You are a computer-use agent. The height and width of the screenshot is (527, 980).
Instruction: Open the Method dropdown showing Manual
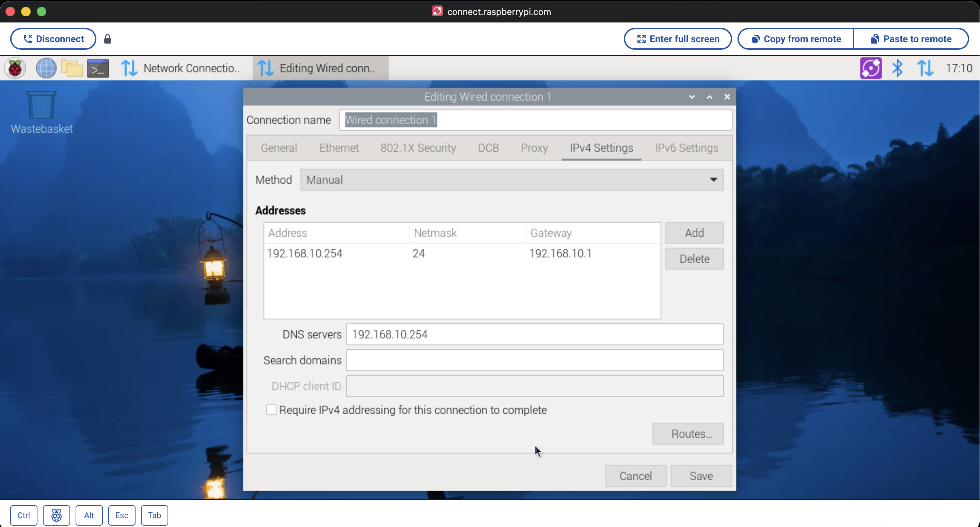pos(512,180)
